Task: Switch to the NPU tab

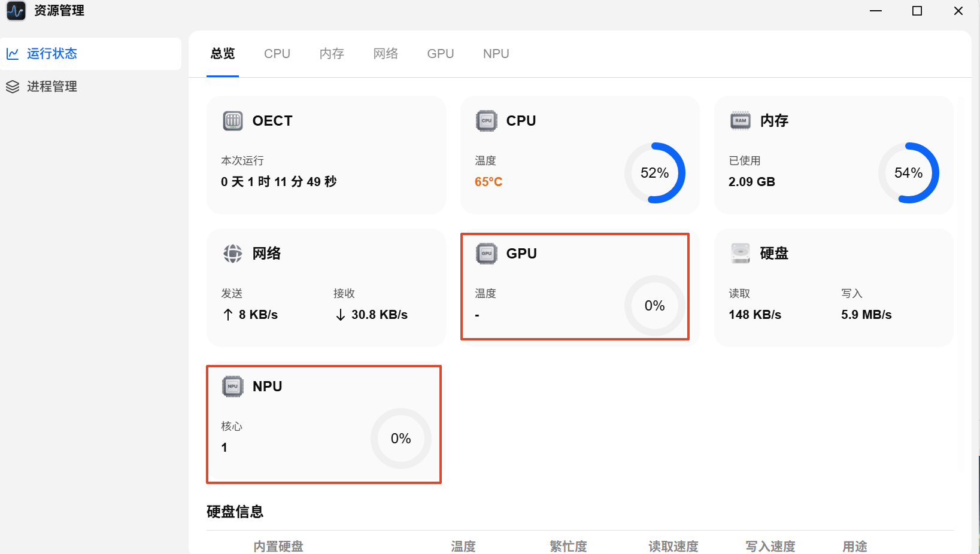Action: [x=496, y=54]
